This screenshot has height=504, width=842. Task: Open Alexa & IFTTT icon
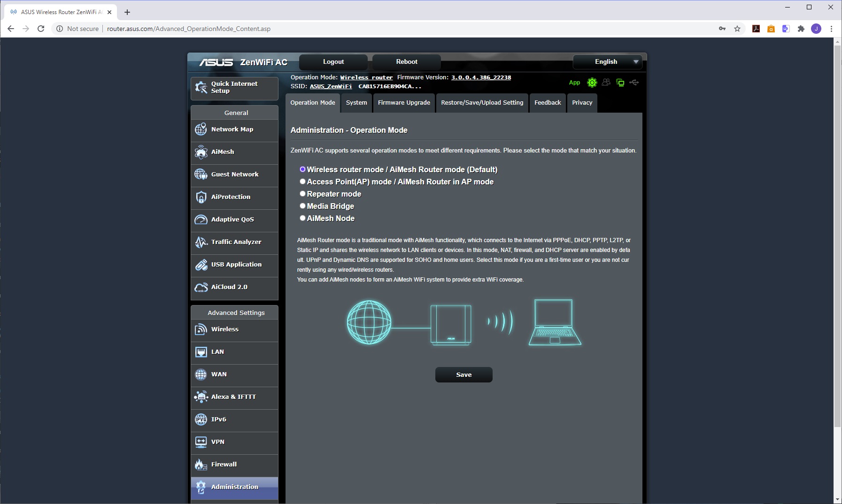[x=201, y=397]
